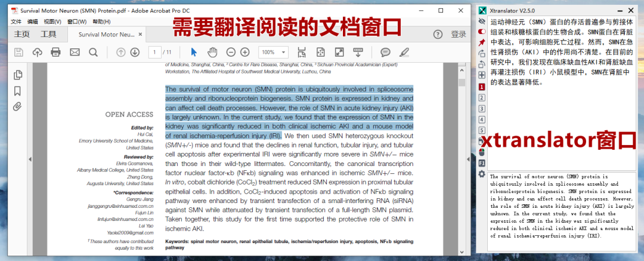Select translation engine 3 in Xtranslator

482,108
